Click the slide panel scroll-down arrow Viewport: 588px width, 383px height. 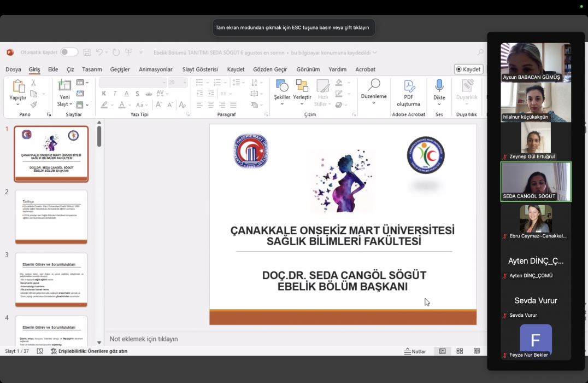99,342
